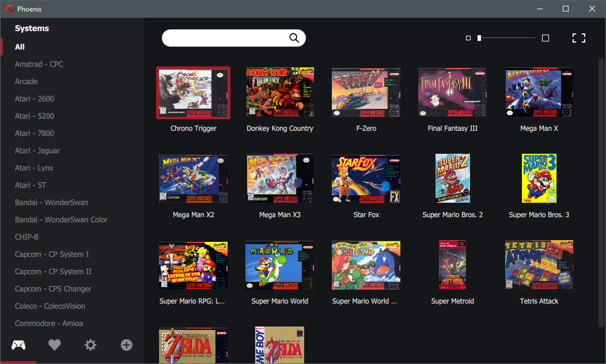Click the magnifying glass search icon
Image resolution: width=606 pixels, height=364 pixels.
pyautogui.click(x=294, y=38)
